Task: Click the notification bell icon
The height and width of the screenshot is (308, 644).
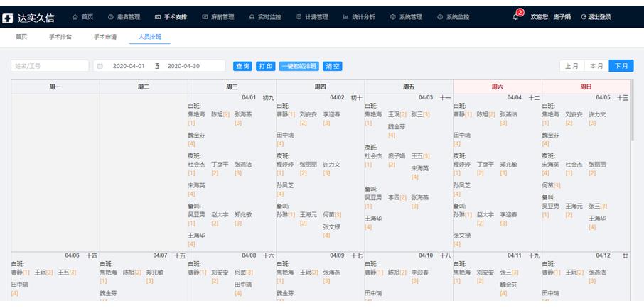Action: pyautogui.click(x=515, y=16)
